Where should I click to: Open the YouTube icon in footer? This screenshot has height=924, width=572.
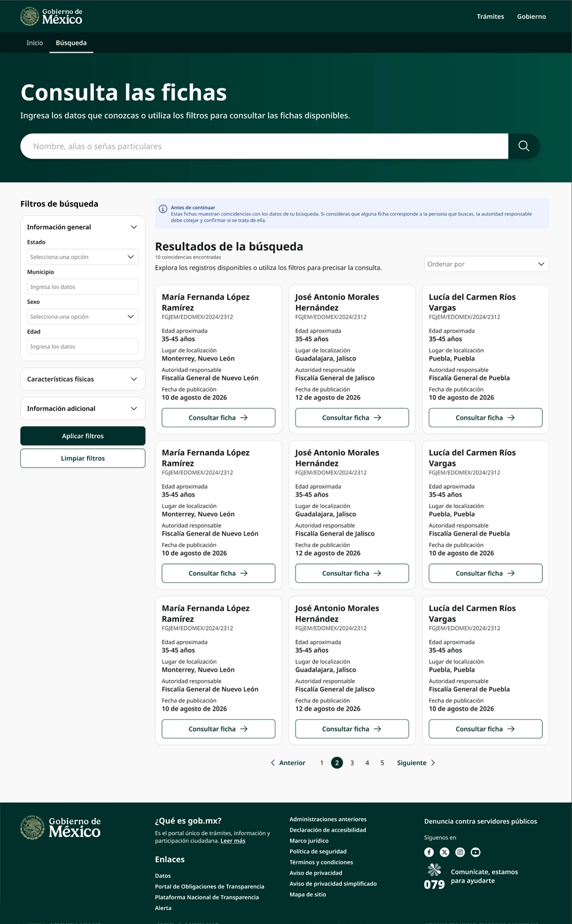pos(476,852)
